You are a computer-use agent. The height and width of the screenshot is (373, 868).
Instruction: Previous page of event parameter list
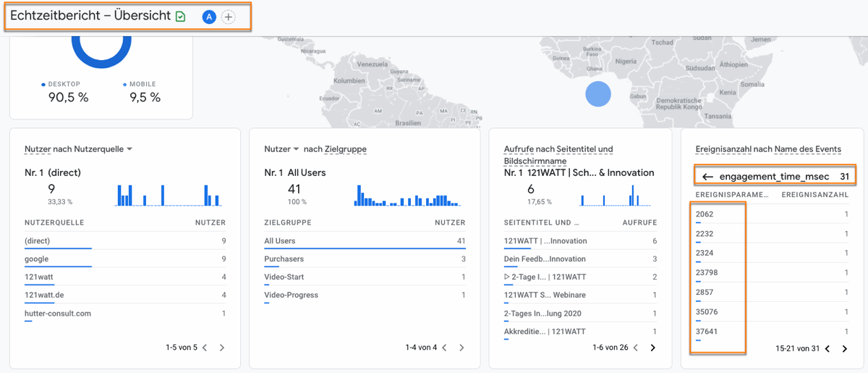tap(827, 348)
